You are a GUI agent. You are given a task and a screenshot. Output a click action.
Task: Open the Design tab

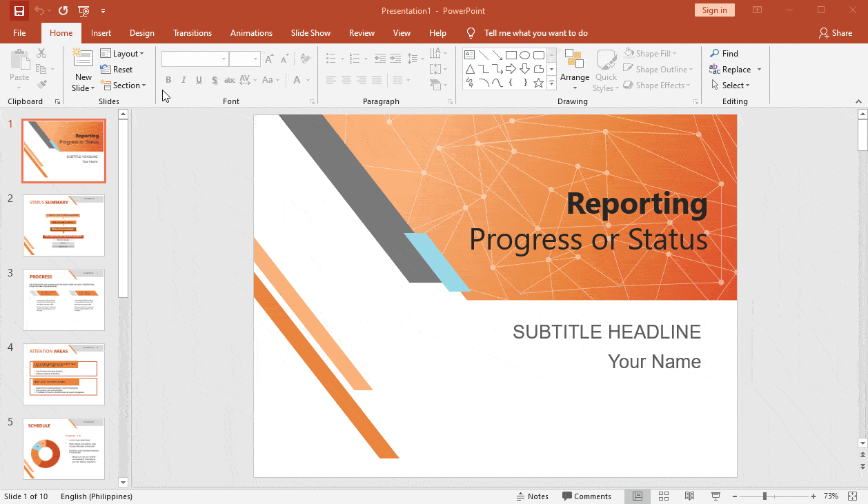(141, 33)
